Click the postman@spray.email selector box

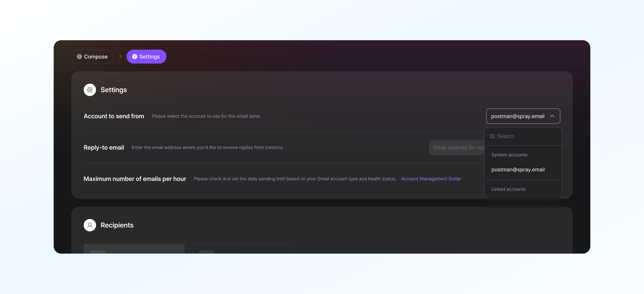coord(518,116)
